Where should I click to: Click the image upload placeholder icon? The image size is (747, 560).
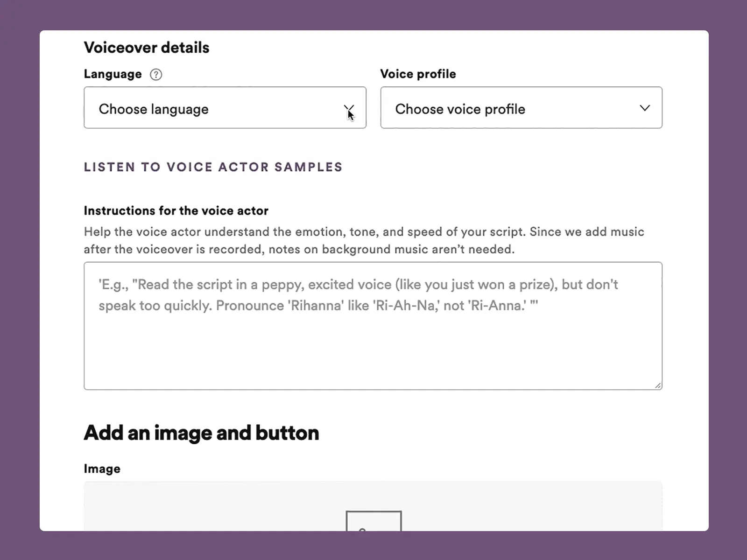coord(373,522)
